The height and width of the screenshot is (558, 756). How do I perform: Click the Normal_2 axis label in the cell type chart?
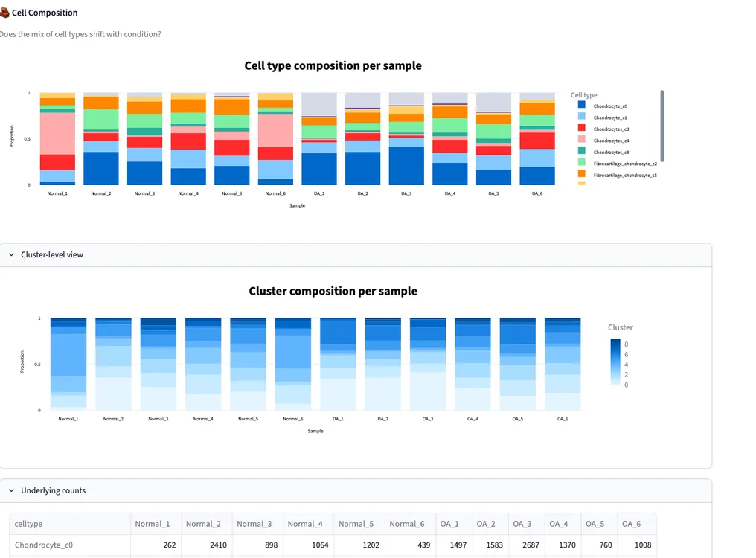[101, 193]
